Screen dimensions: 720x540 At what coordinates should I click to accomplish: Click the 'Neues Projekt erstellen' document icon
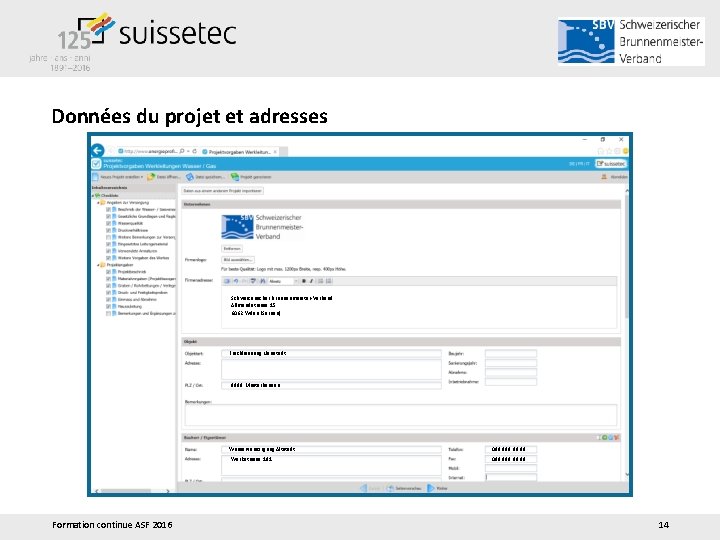pyautogui.click(x=96, y=177)
